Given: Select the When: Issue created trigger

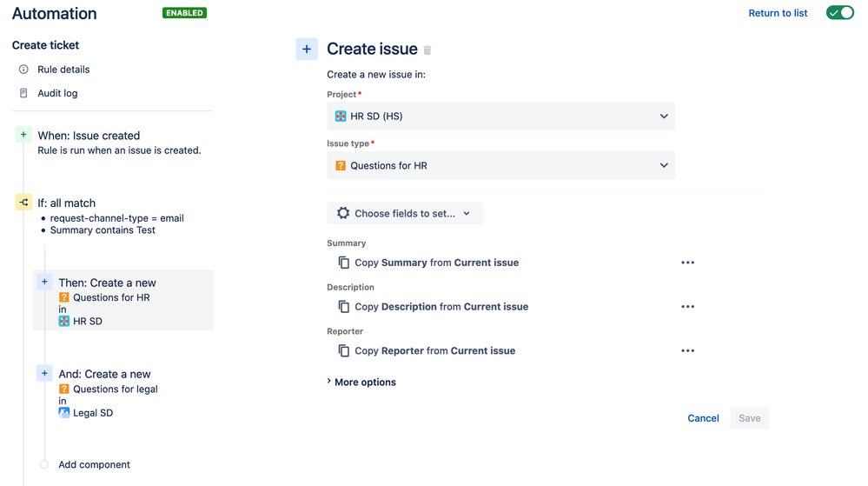Looking at the screenshot, I should click(89, 136).
